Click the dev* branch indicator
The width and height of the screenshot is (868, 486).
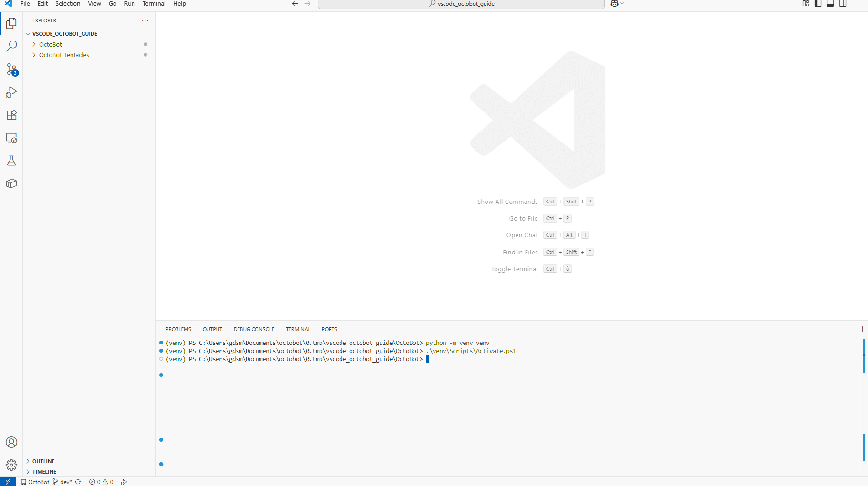[62, 482]
